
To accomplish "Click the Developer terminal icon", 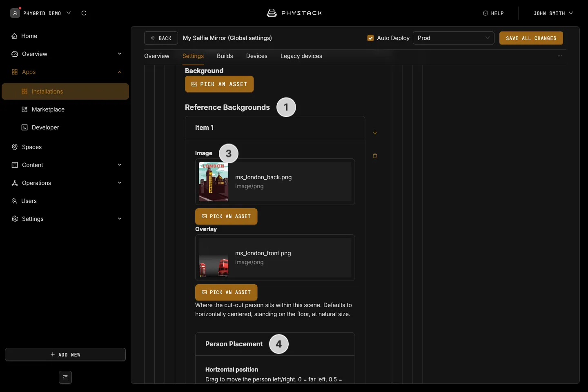I will coord(24,127).
